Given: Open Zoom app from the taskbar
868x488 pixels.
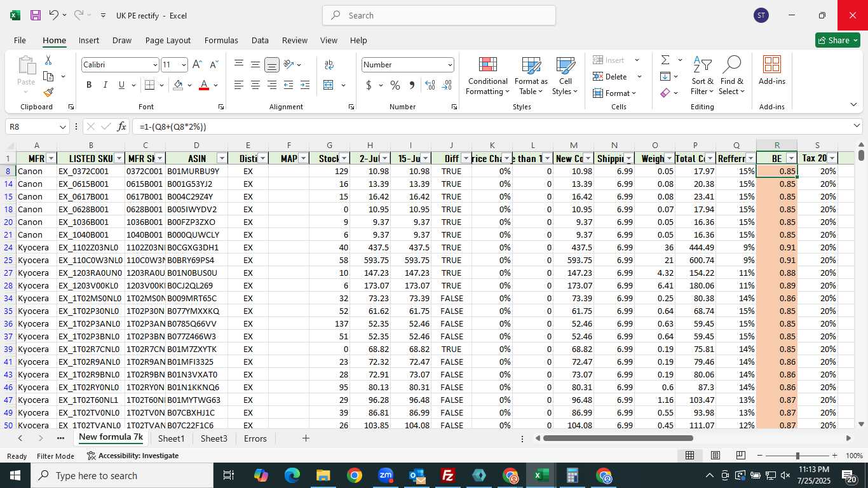Looking at the screenshot, I should point(386,475).
